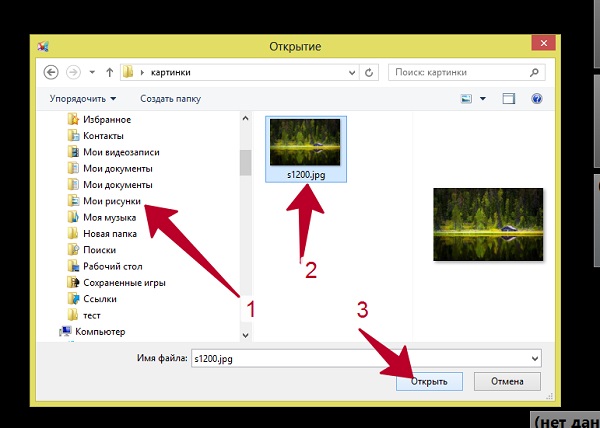
Task: Click the s1200.jpg file name label
Action: tap(306, 175)
